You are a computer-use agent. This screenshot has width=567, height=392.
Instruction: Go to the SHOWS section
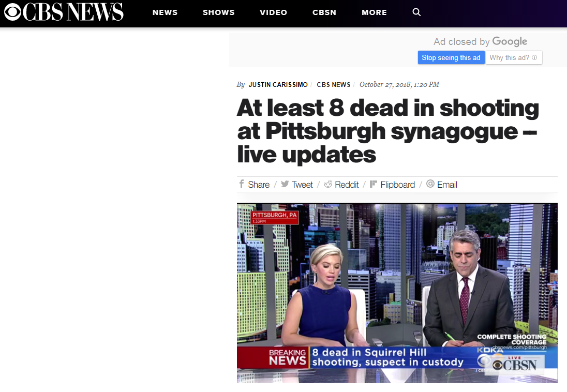(218, 12)
